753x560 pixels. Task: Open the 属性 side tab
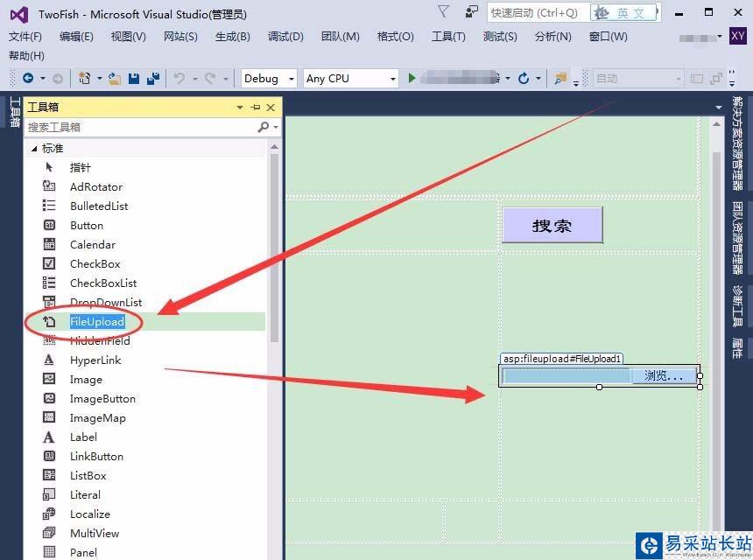click(x=737, y=347)
